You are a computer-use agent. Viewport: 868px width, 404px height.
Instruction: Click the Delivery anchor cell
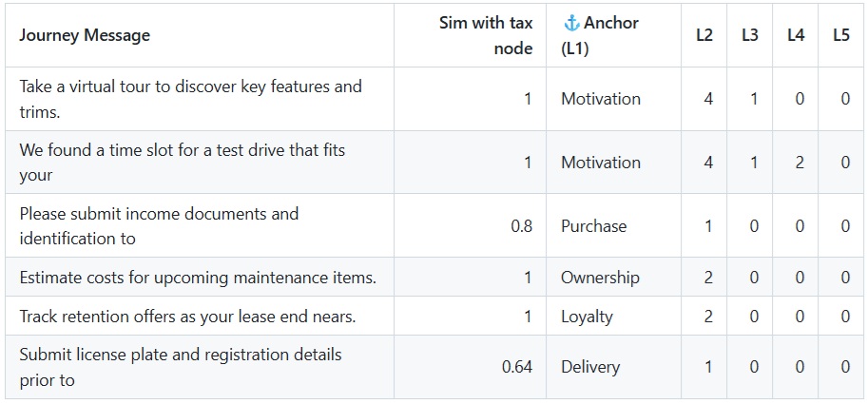[590, 367]
